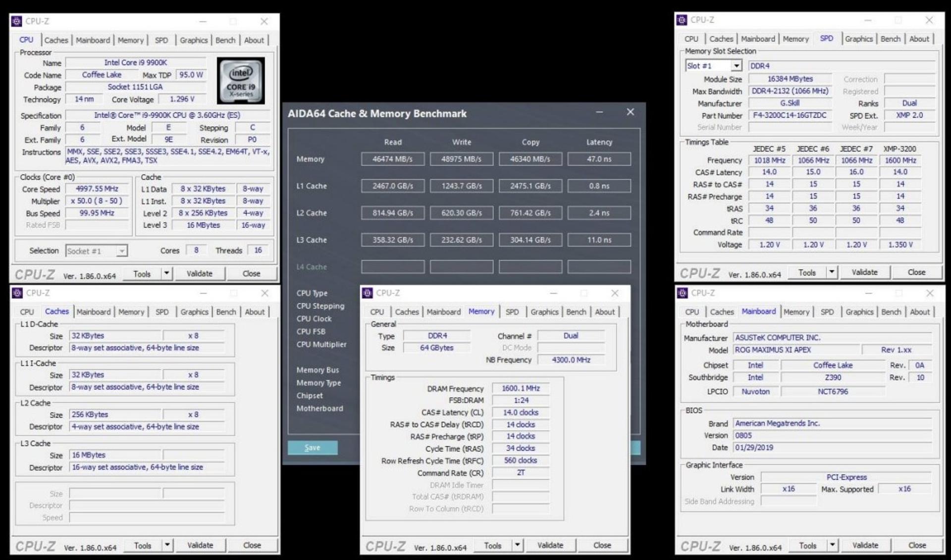Screen dimensions: 951x560
Task: Open Graphics tab in the Mainboard window
Action: [859, 312]
